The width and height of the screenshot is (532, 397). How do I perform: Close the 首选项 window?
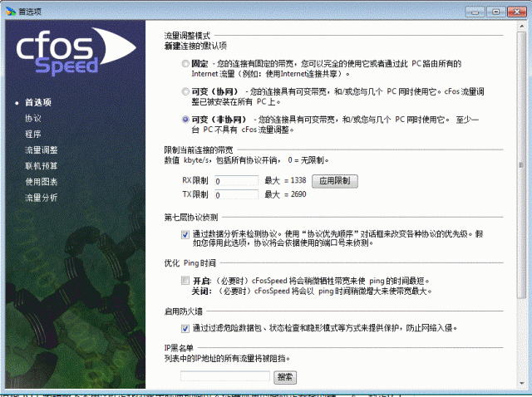click(x=517, y=12)
